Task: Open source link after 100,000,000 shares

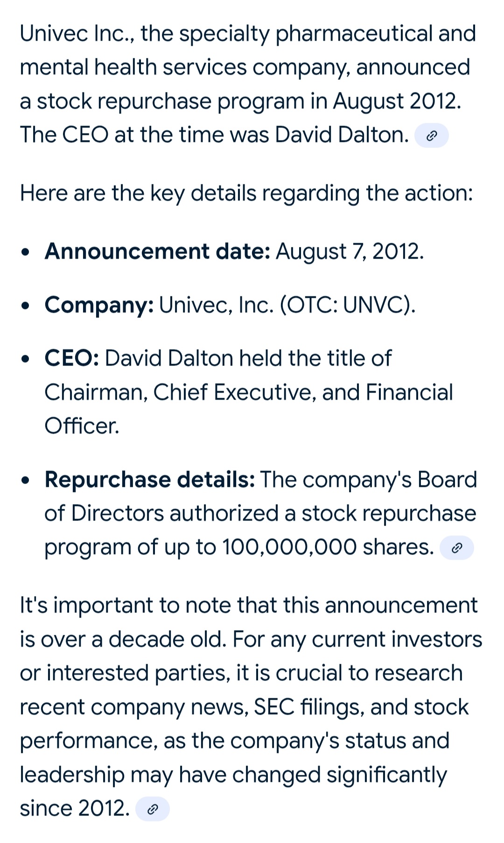Action: tap(457, 548)
